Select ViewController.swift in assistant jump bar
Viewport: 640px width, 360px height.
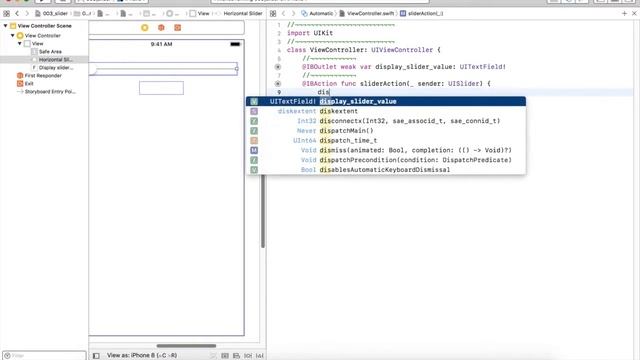pos(367,13)
